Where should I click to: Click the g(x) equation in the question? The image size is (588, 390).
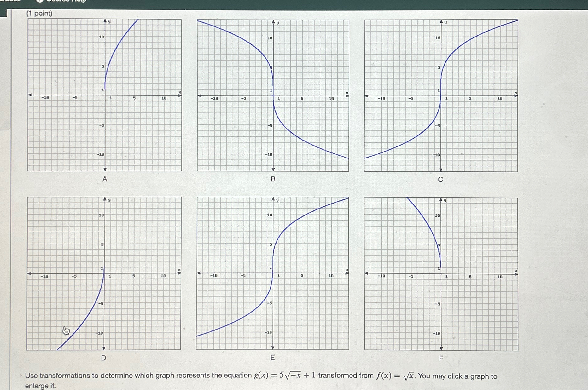click(x=285, y=375)
